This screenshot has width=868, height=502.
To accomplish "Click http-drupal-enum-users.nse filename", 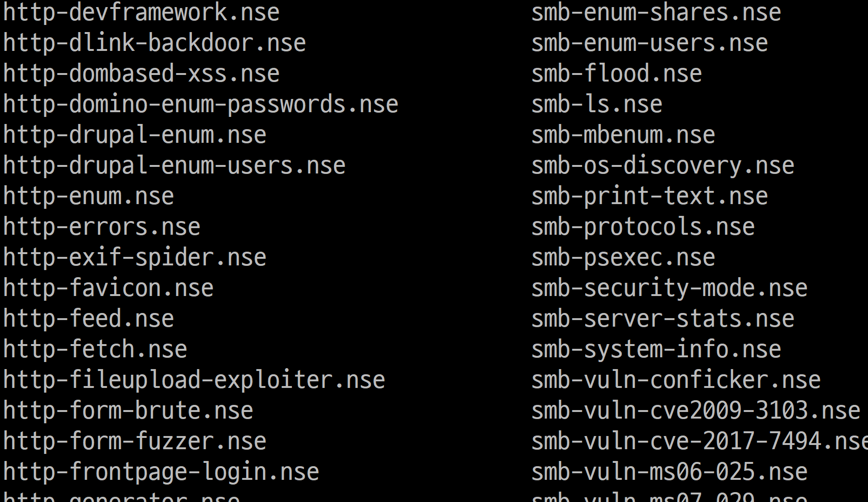I will [174, 165].
